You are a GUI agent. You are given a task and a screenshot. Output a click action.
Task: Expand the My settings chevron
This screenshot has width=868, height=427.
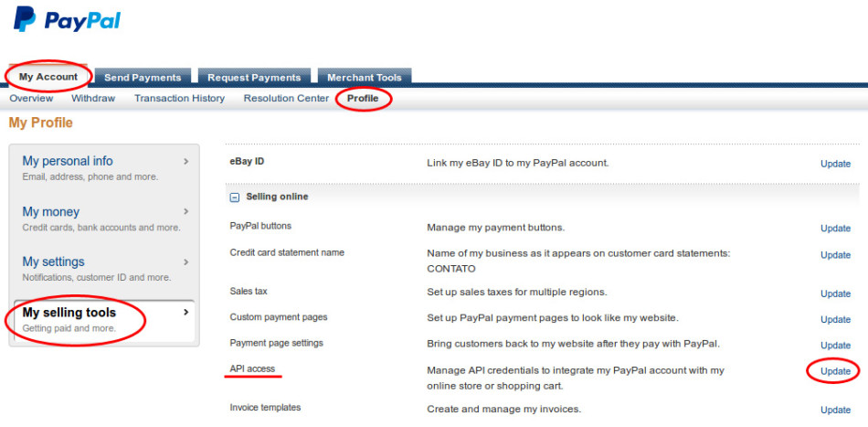[186, 262]
